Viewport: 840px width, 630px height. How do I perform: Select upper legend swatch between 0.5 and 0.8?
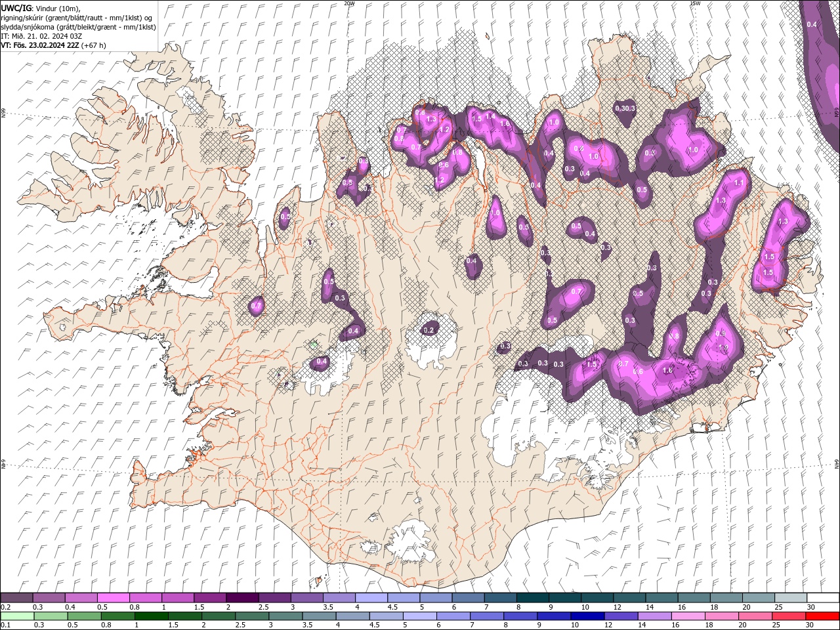click(114, 598)
